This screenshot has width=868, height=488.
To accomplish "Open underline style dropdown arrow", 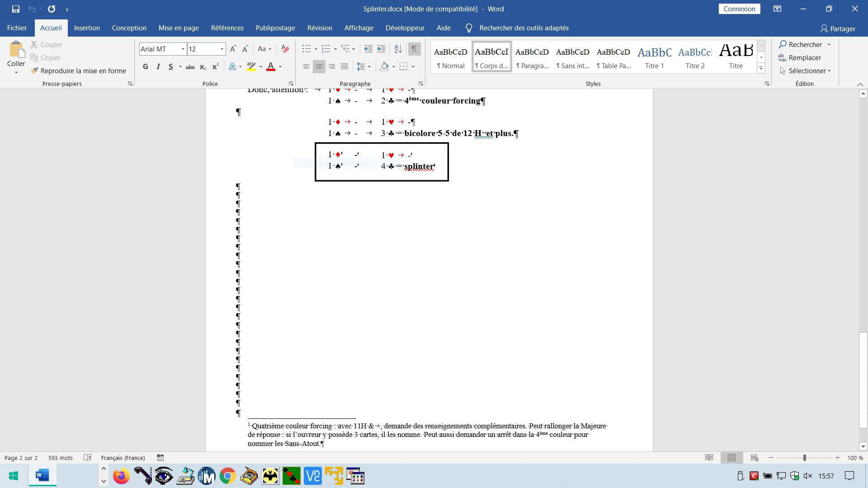I will [180, 67].
